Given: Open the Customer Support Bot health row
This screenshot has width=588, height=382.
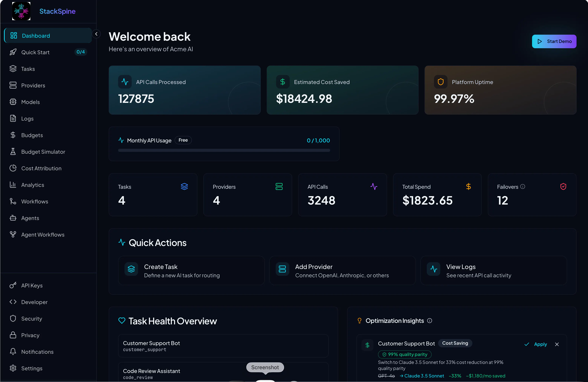Looking at the screenshot, I should (x=223, y=346).
